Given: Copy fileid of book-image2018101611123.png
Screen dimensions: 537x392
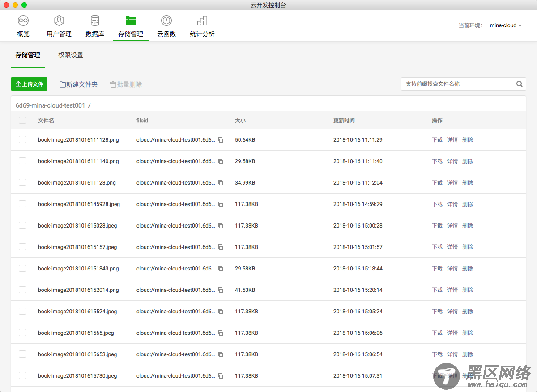Looking at the screenshot, I should 220,183.
